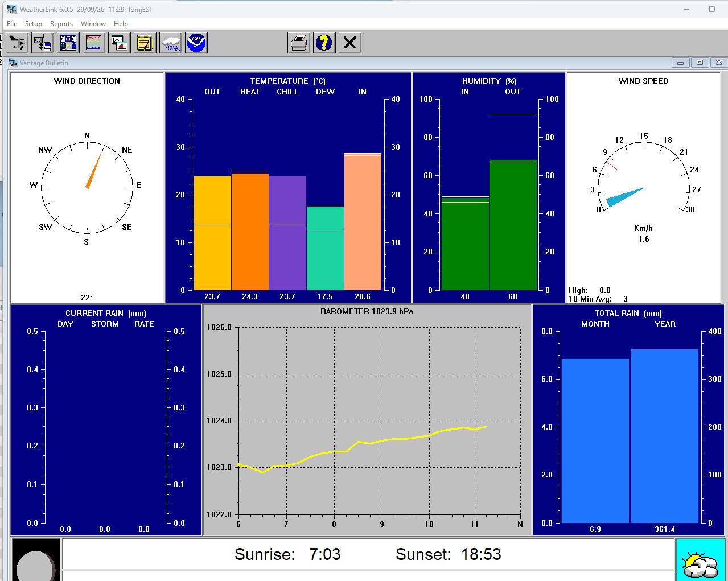
Task: Click the printer icon
Action: point(299,43)
